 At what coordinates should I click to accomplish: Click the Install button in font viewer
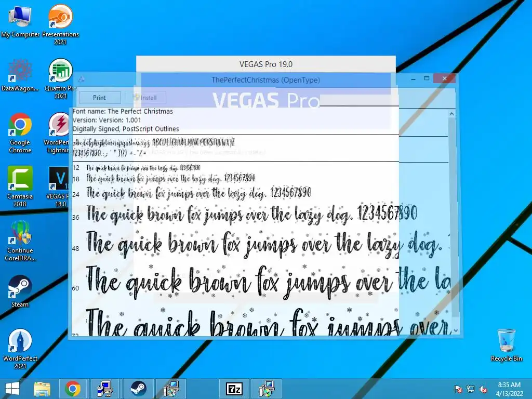tap(145, 98)
